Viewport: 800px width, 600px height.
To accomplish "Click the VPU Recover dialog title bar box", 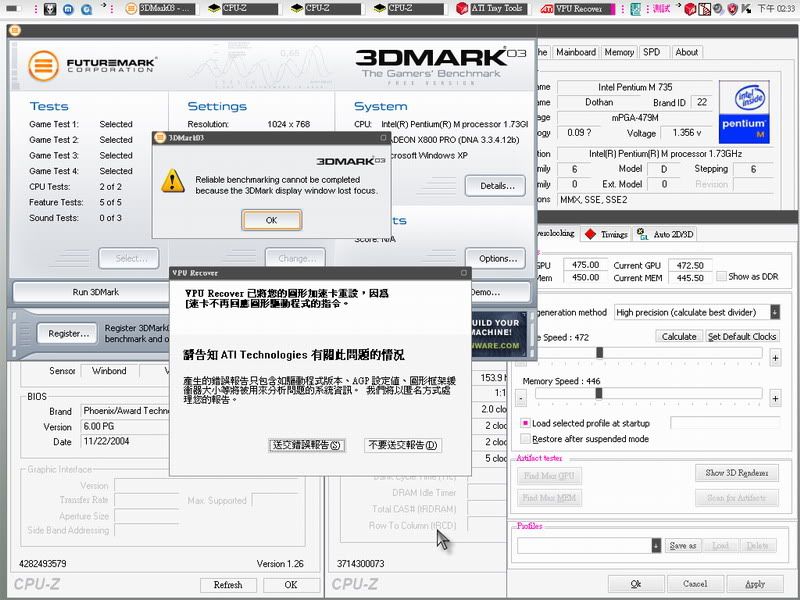I will tap(463, 273).
